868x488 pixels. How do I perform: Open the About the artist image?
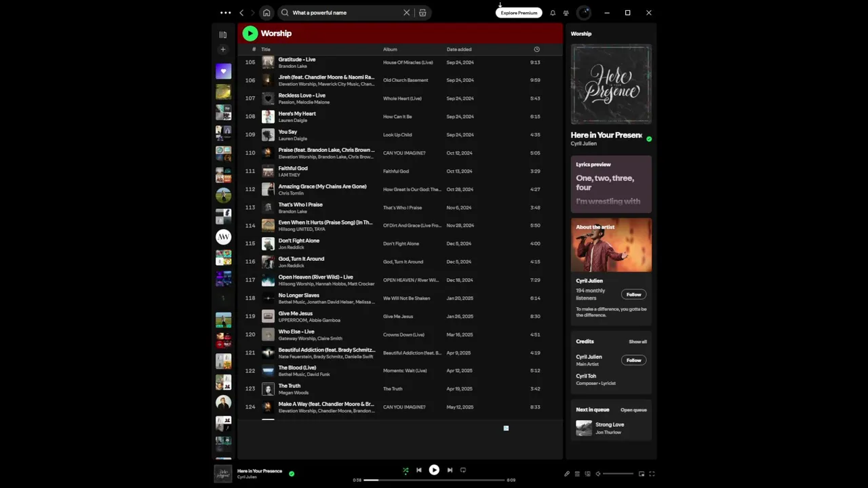tap(611, 245)
